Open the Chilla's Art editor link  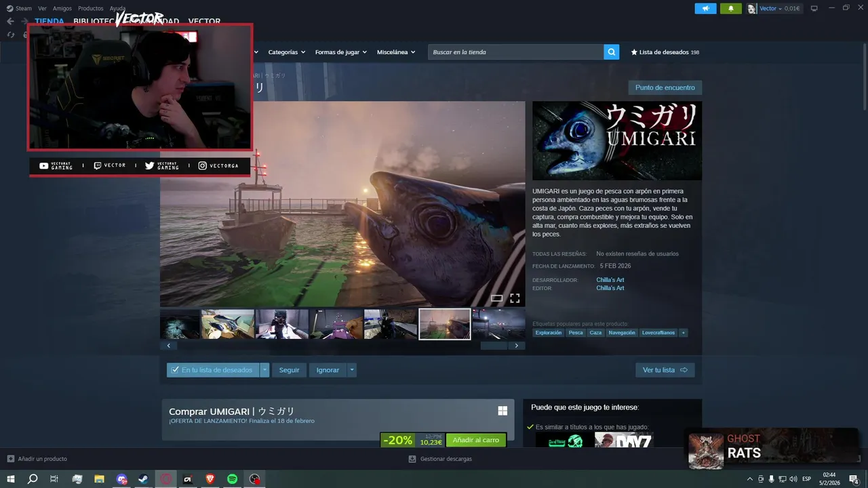[x=610, y=288]
